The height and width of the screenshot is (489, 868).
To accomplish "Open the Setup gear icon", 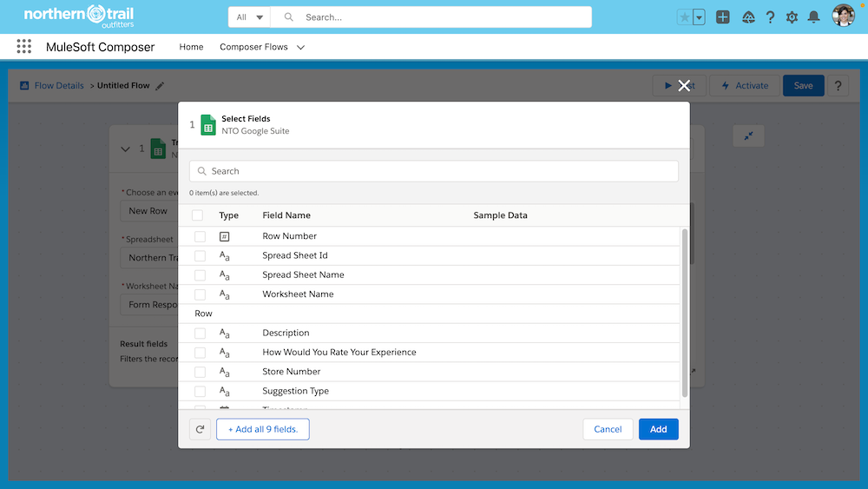I will 792,17.
